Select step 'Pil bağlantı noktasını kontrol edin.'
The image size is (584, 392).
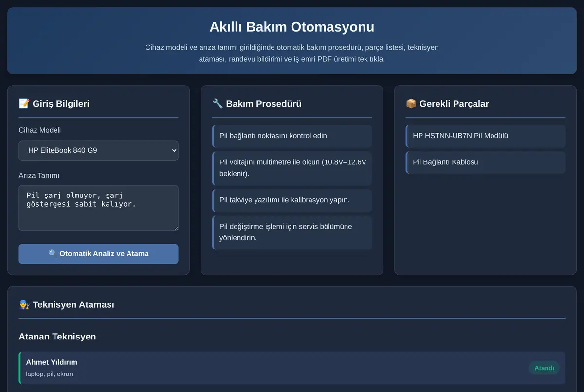(x=292, y=136)
